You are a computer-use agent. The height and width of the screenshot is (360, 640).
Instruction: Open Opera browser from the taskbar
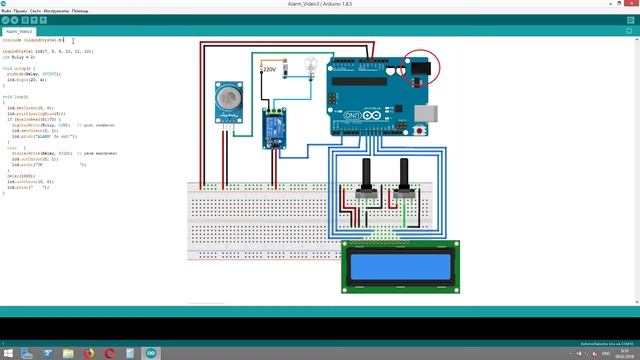109,353
